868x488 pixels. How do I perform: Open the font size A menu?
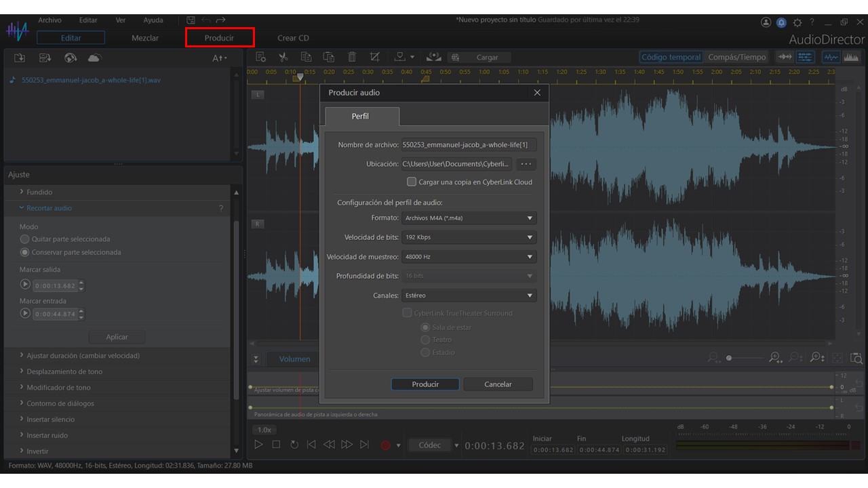(220, 58)
